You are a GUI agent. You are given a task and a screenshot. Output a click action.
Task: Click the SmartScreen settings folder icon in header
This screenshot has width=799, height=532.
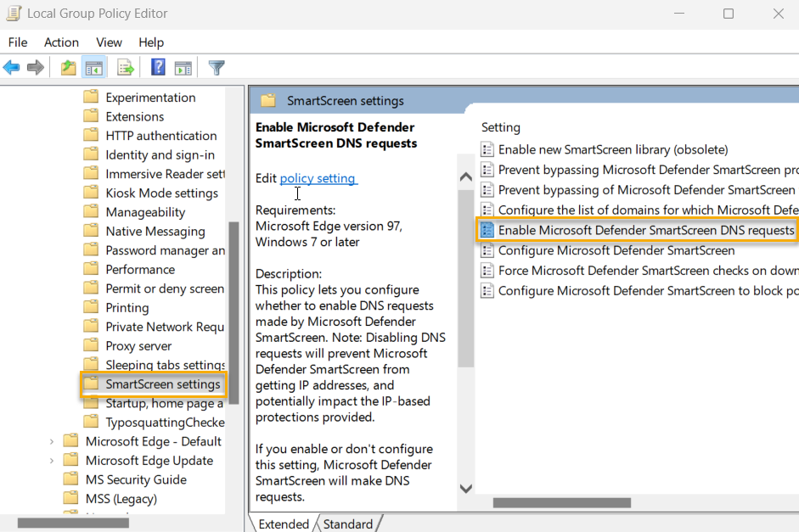pyautogui.click(x=267, y=99)
